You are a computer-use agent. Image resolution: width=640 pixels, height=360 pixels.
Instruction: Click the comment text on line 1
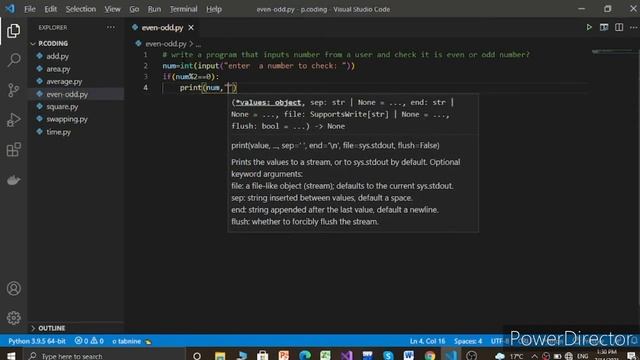point(346,55)
